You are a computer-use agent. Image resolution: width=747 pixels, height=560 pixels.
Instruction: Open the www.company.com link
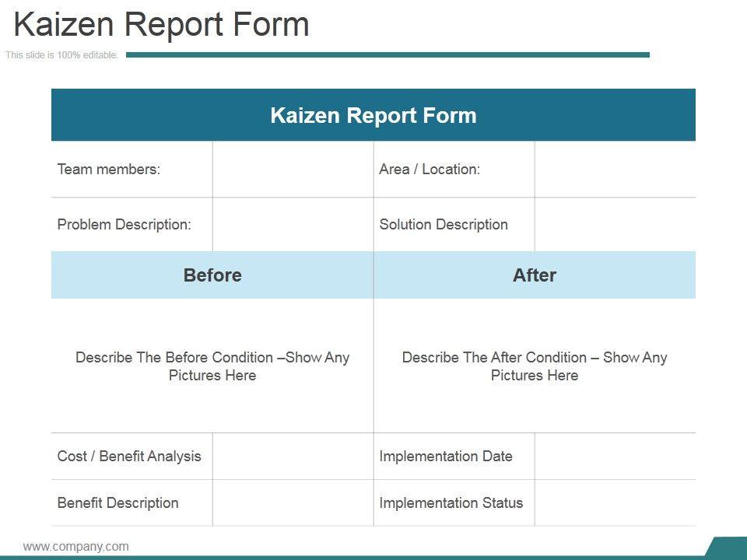76,546
